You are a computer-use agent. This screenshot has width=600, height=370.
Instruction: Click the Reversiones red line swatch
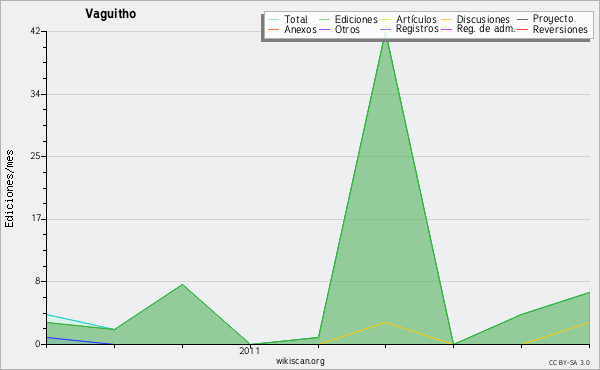tap(523, 29)
